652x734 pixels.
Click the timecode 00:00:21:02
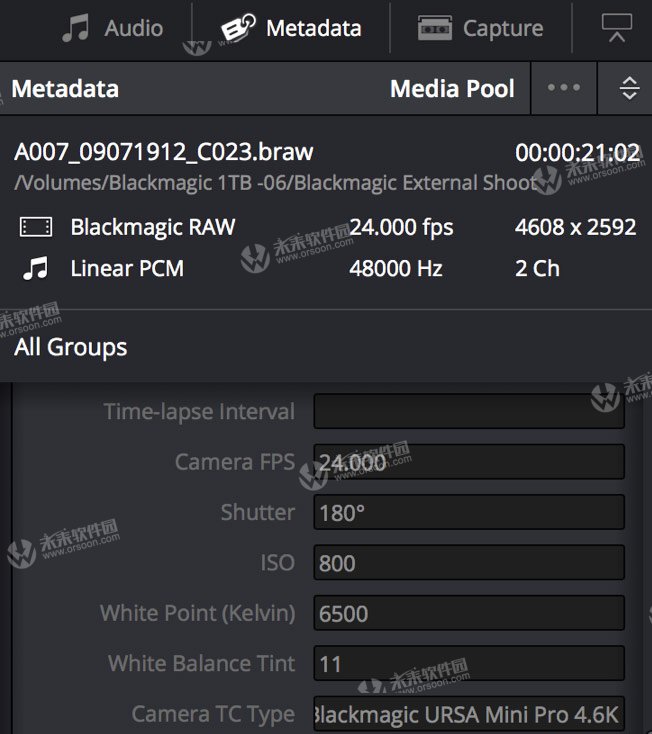click(577, 153)
